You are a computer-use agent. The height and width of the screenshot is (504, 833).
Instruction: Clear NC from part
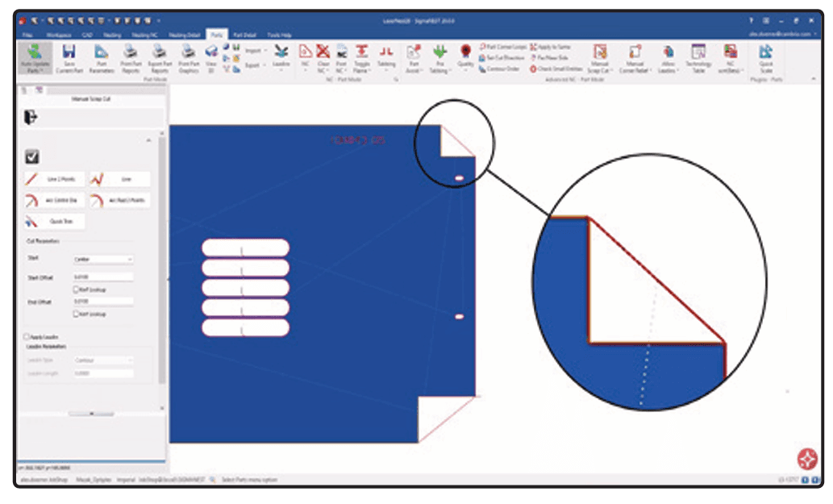click(323, 58)
